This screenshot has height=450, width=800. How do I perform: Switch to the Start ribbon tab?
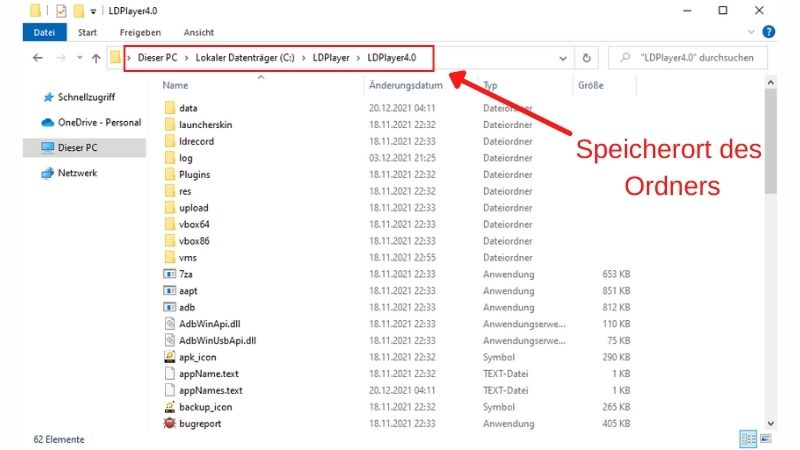click(87, 32)
